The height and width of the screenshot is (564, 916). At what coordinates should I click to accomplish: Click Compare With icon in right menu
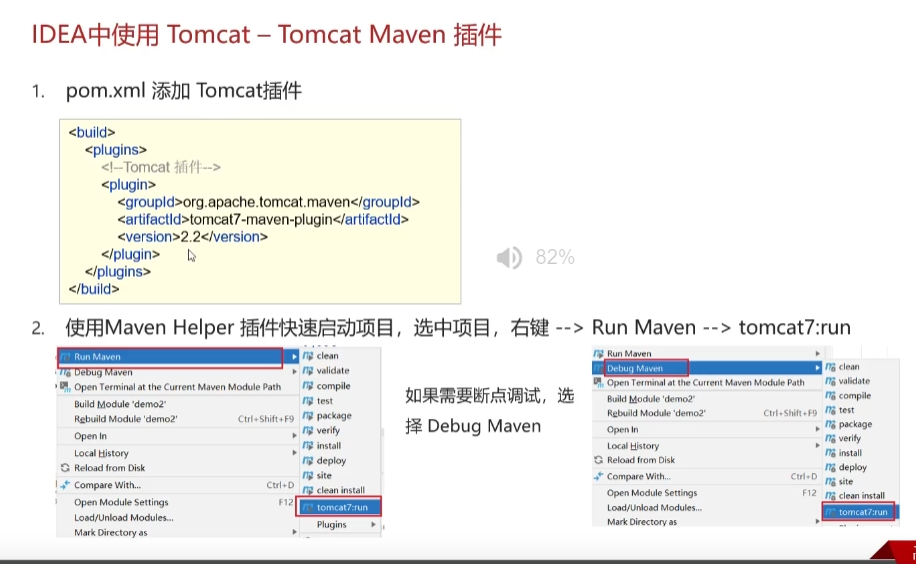[598, 476]
